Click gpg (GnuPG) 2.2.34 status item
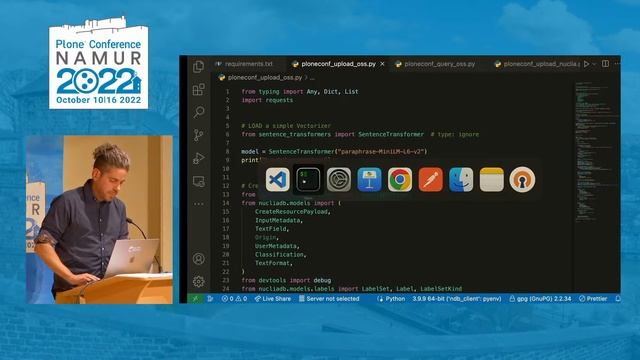This screenshot has width=640, height=360. coord(540,299)
